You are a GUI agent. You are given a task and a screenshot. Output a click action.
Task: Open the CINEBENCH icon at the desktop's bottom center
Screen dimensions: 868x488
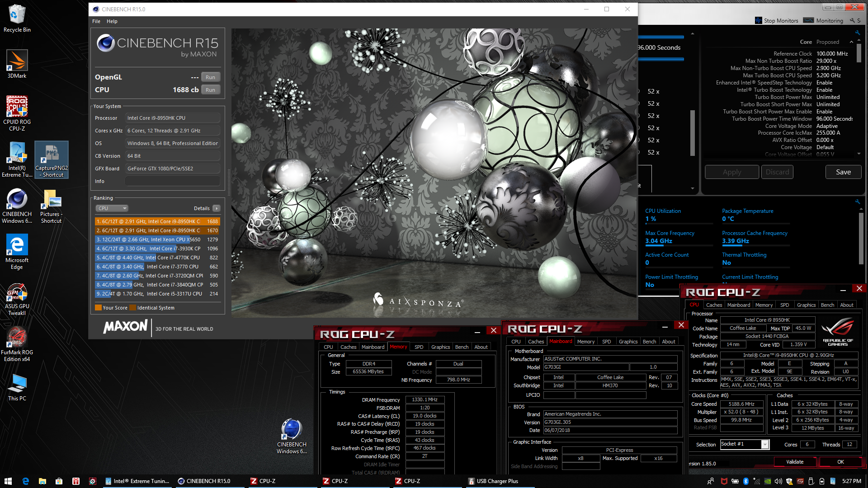292,436
